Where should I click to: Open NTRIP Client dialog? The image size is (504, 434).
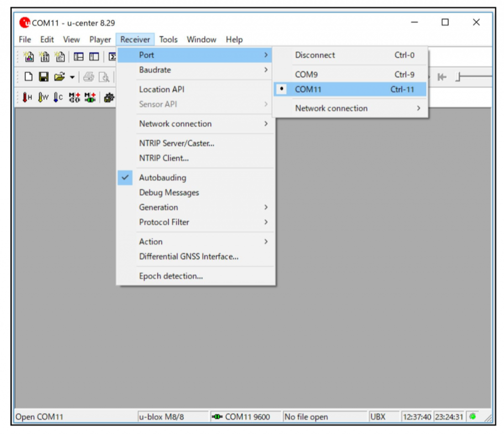[196, 158]
